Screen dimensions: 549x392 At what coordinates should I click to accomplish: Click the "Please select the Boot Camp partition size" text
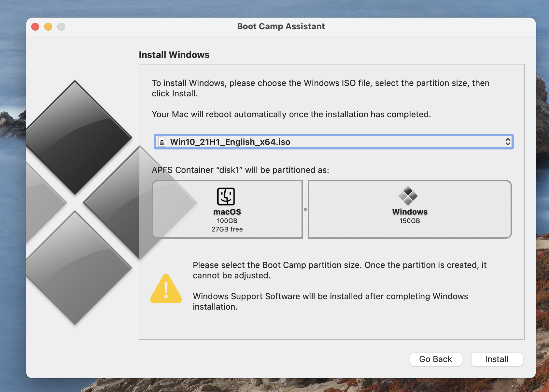[340, 270]
